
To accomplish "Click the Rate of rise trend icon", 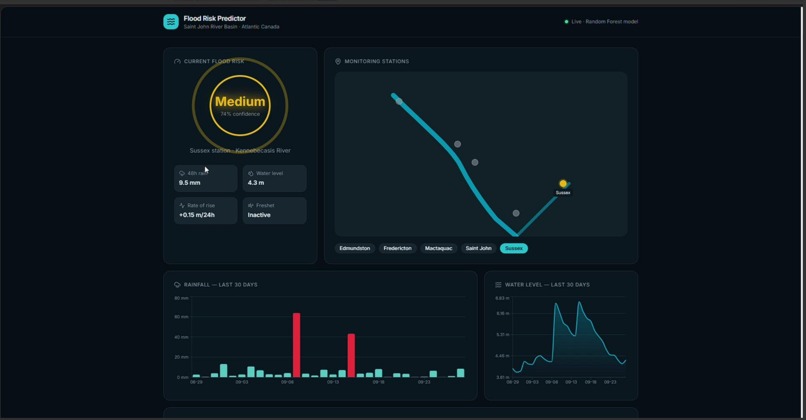I will click(x=182, y=205).
